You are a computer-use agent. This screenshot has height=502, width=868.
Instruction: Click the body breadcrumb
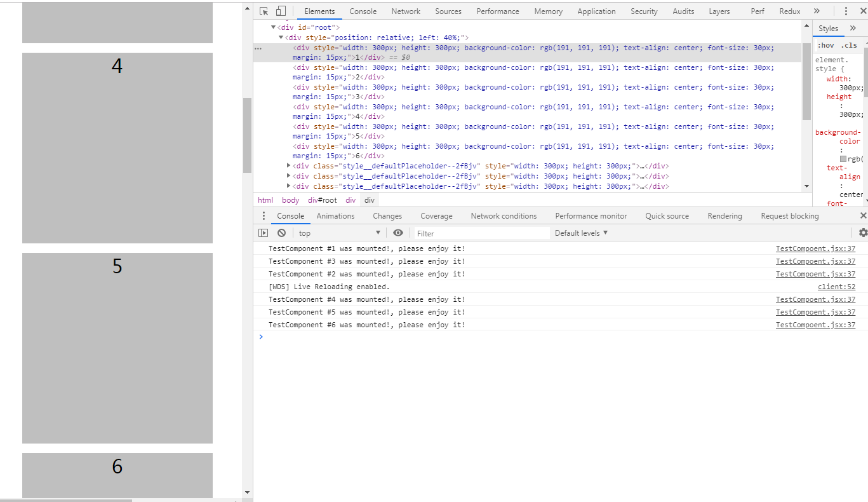pyautogui.click(x=290, y=200)
